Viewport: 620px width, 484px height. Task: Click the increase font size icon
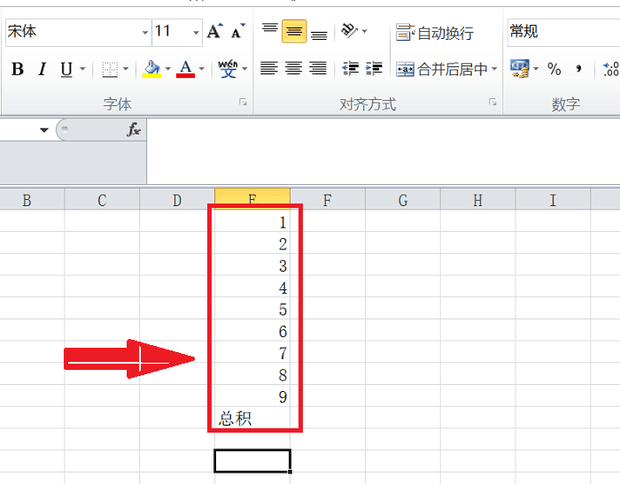(x=214, y=32)
